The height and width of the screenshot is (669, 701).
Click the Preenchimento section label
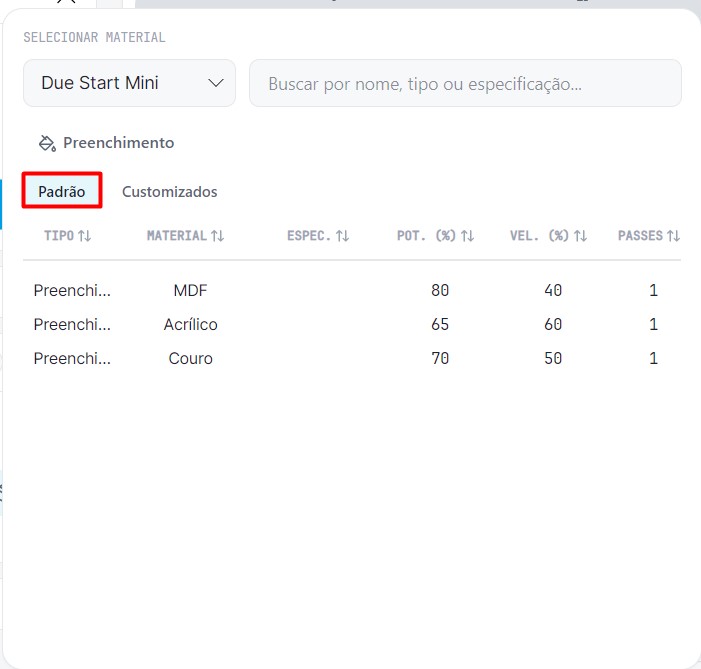118,143
